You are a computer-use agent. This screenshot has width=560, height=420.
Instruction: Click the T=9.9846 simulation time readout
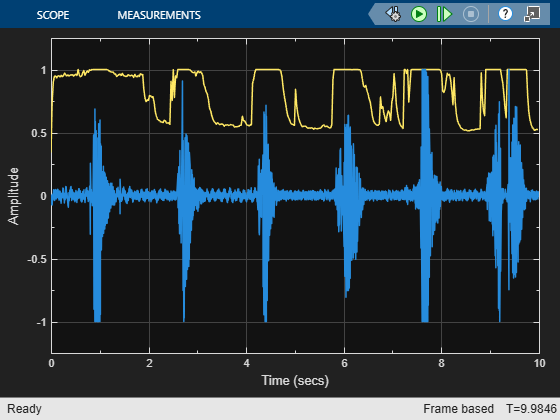531,409
